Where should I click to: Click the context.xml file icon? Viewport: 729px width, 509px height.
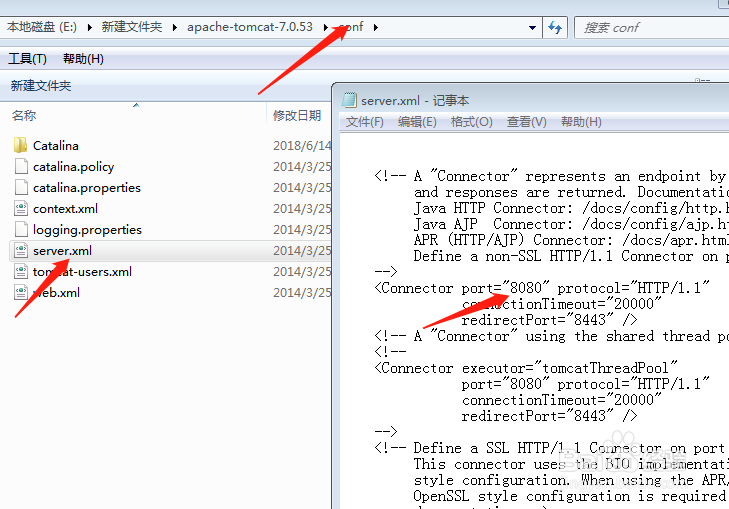coord(20,208)
